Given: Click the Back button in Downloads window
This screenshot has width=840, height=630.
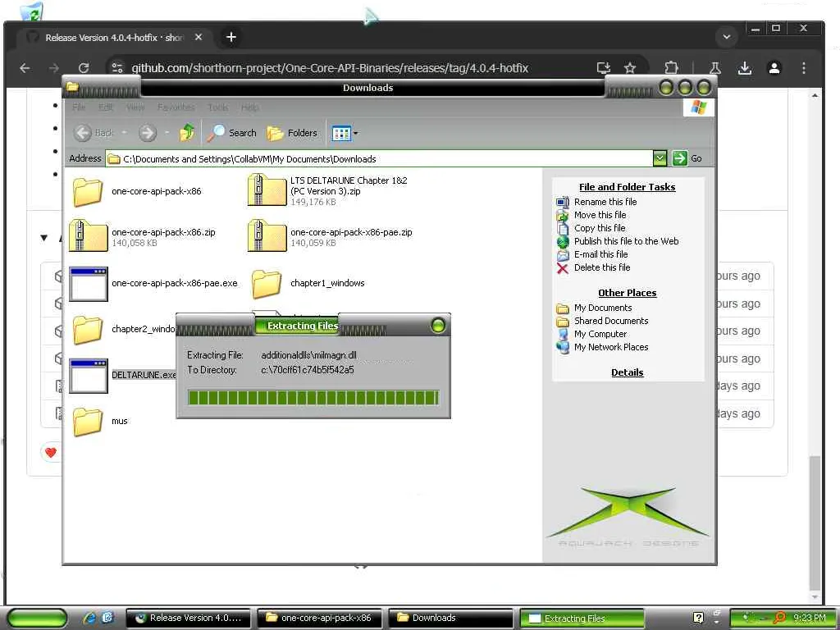Looking at the screenshot, I should tap(94, 133).
